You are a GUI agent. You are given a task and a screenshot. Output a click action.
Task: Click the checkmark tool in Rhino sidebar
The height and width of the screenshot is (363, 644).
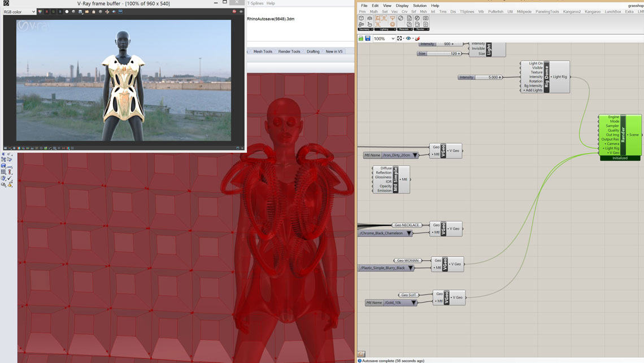[x=10, y=178]
